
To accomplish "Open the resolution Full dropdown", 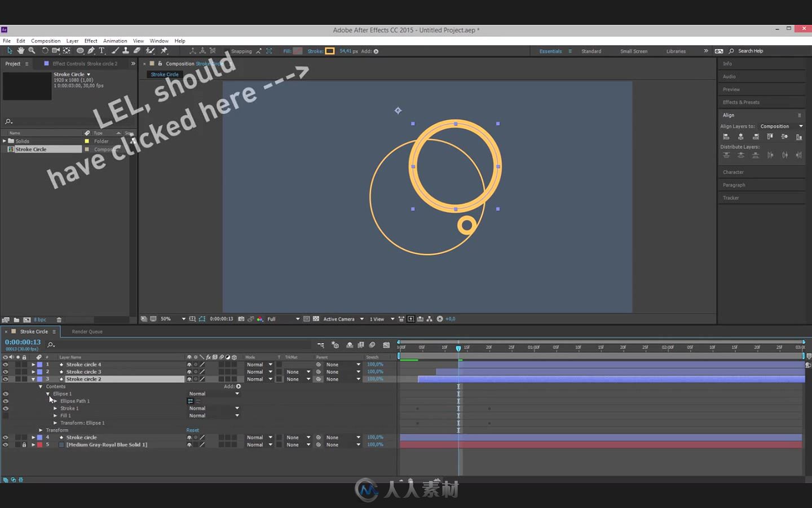I will 283,319.
